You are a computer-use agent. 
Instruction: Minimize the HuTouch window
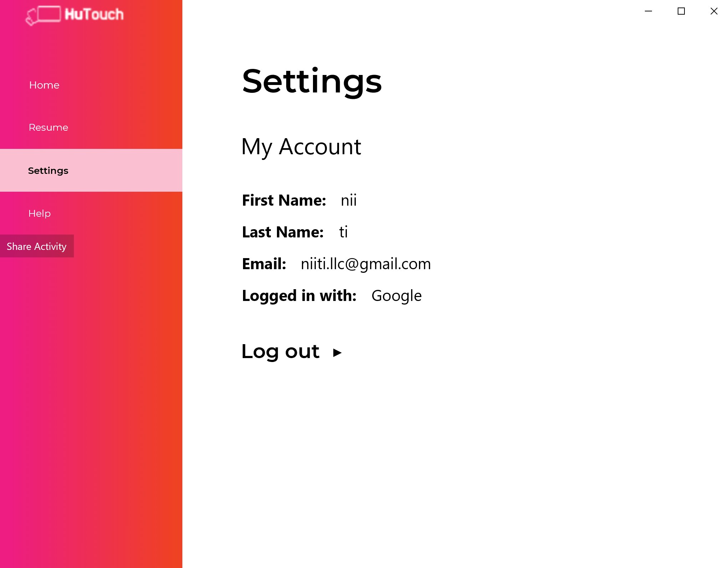pyautogui.click(x=648, y=11)
